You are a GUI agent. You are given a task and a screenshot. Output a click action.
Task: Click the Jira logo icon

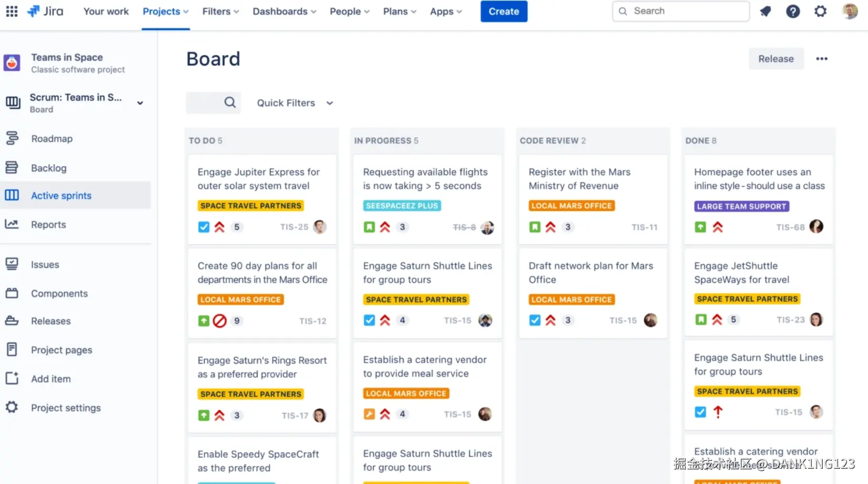coord(33,11)
